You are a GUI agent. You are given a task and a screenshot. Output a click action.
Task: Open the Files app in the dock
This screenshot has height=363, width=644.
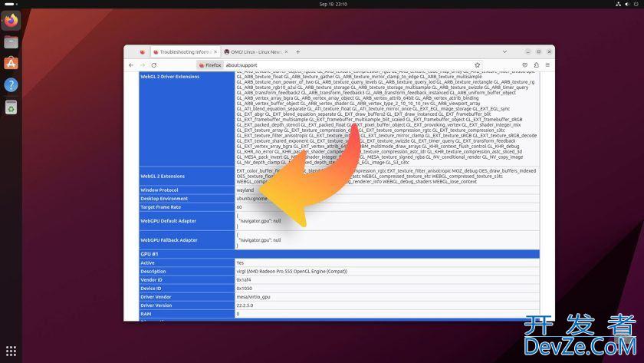click(11, 42)
